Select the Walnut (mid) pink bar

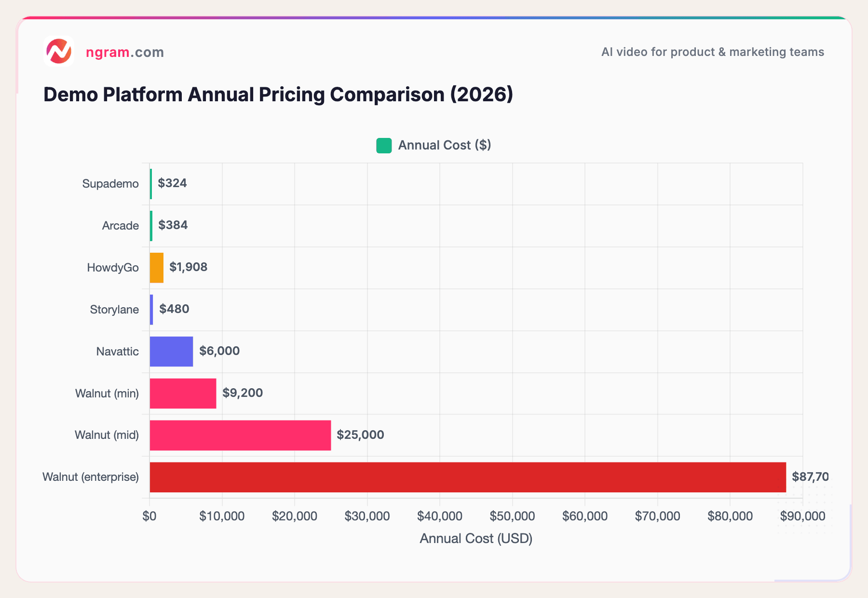click(x=240, y=435)
